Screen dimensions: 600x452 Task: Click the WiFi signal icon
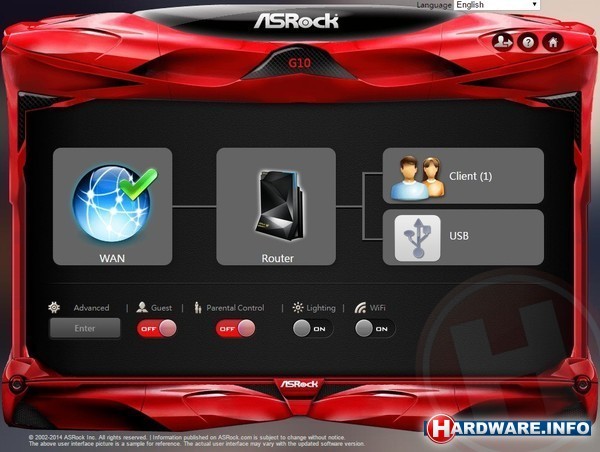pos(360,307)
